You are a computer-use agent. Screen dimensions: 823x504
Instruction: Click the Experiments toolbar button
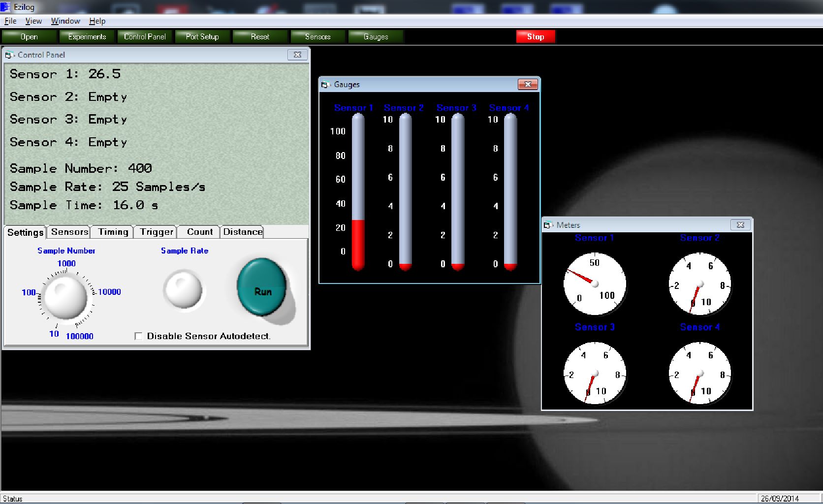tap(87, 37)
